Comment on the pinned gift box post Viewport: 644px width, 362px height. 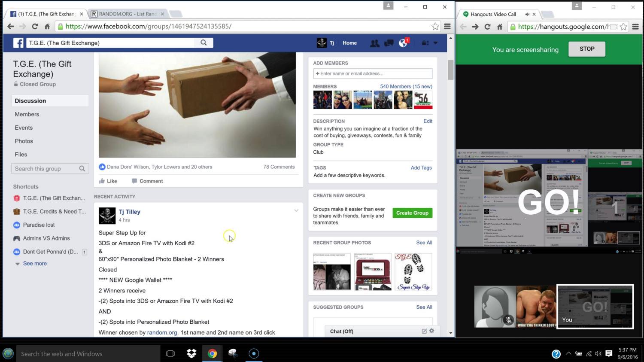(x=147, y=181)
